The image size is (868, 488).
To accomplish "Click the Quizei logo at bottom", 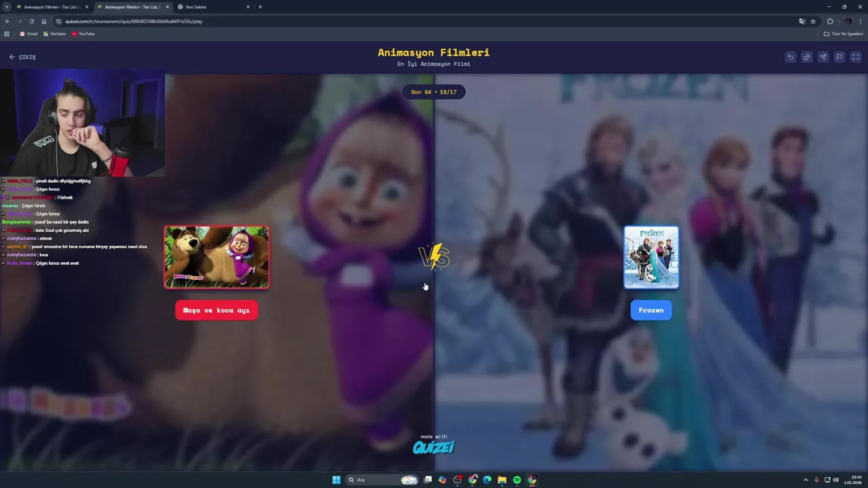I will [434, 447].
